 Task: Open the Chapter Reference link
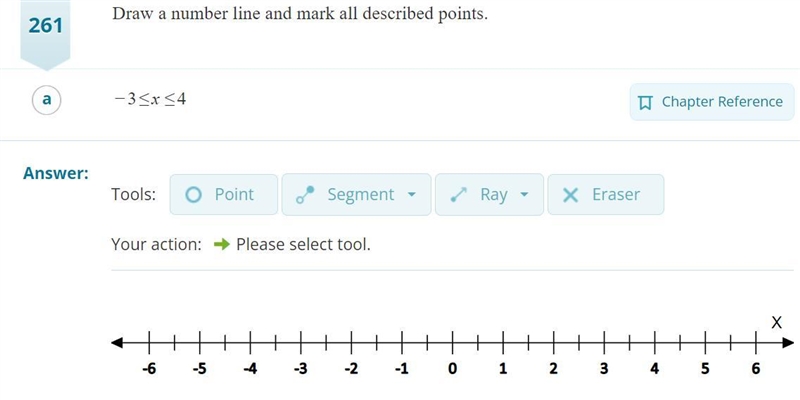point(712,102)
